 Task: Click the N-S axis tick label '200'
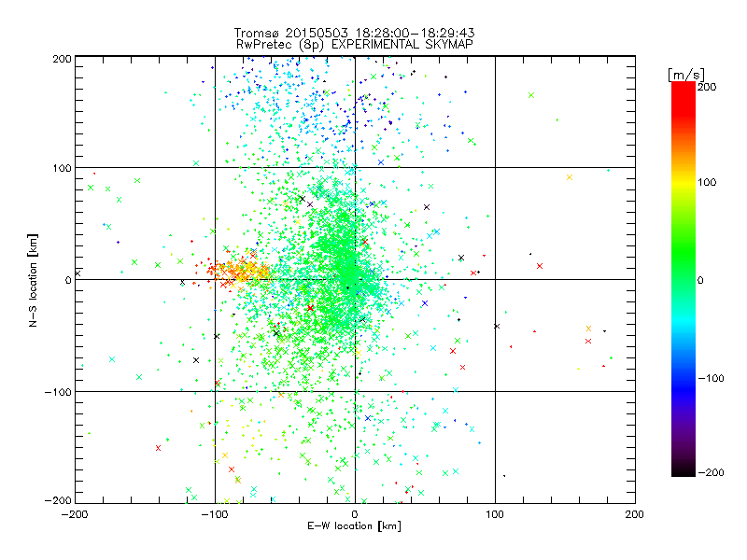pyautogui.click(x=62, y=59)
